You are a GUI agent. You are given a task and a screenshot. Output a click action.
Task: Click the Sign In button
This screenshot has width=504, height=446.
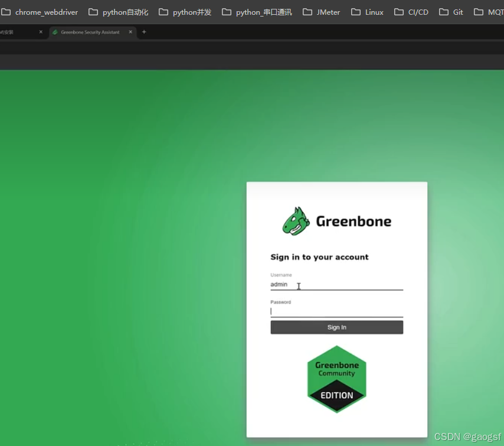(336, 327)
